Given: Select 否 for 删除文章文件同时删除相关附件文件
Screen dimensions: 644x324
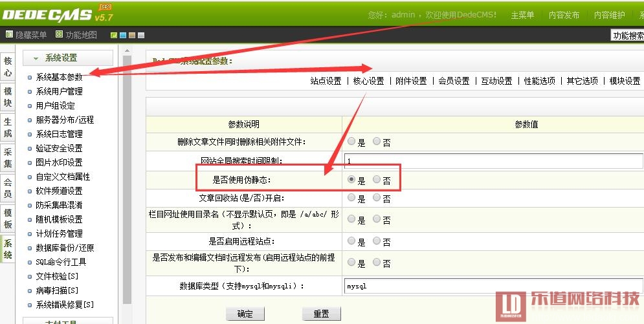Looking at the screenshot, I should 377,142.
